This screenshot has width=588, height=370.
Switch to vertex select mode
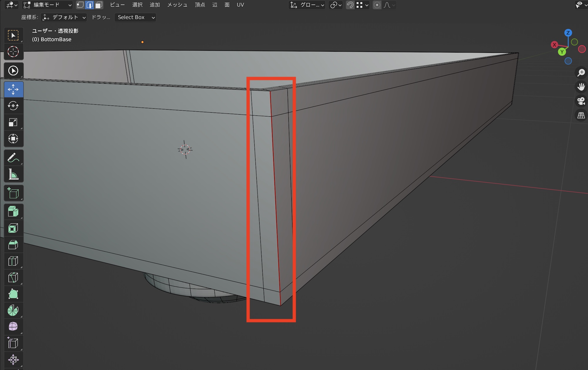pos(80,5)
